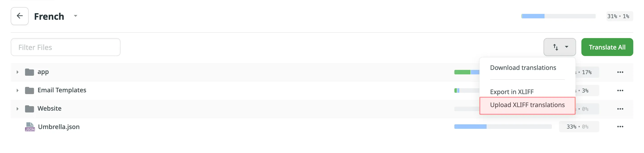644x153 pixels.
Task: Select Download translations from the menu
Action: (523, 68)
